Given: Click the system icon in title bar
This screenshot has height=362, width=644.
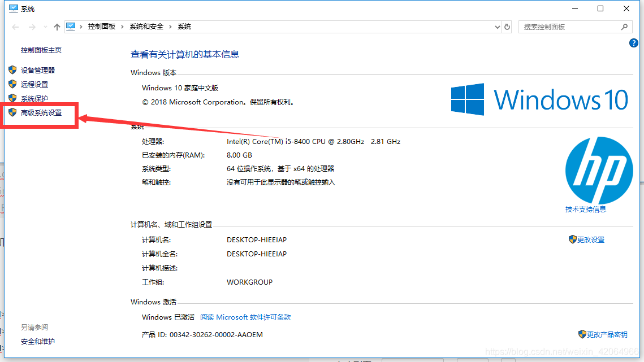Looking at the screenshot, I should (x=14, y=8).
